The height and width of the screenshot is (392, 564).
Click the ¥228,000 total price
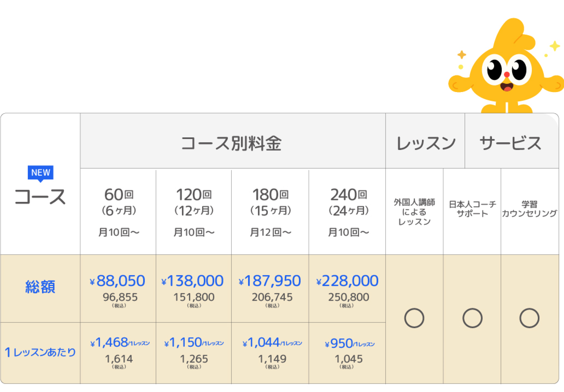[348, 281]
